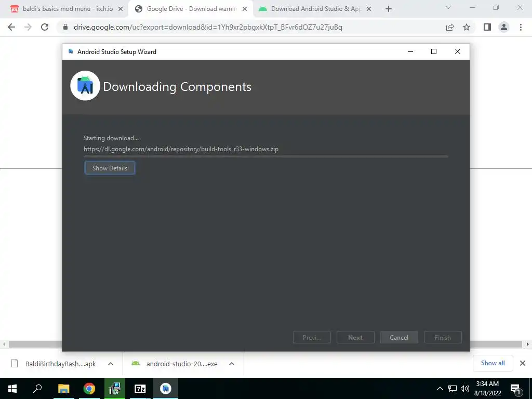Viewport: 532px width, 399px height.
Task: Click the horizontal scrollbar right arrow
Action: point(528,344)
